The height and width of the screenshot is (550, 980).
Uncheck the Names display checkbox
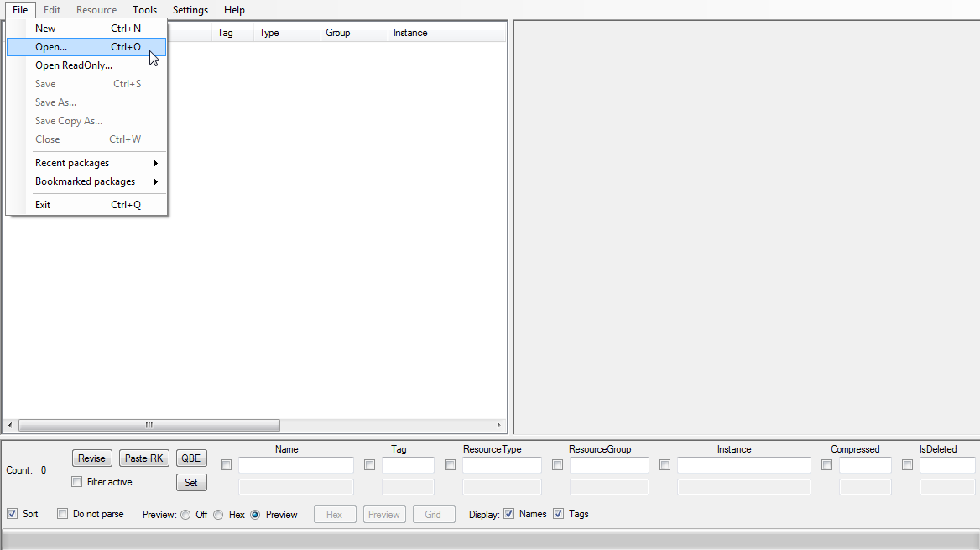509,514
